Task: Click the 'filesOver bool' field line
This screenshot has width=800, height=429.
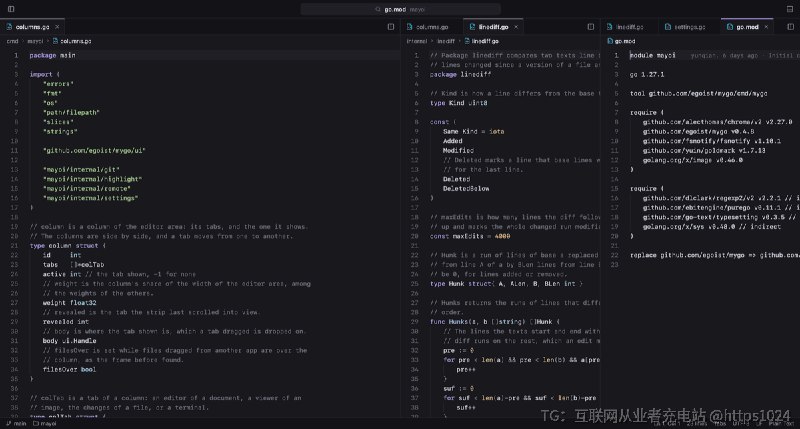Action: pos(69,369)
